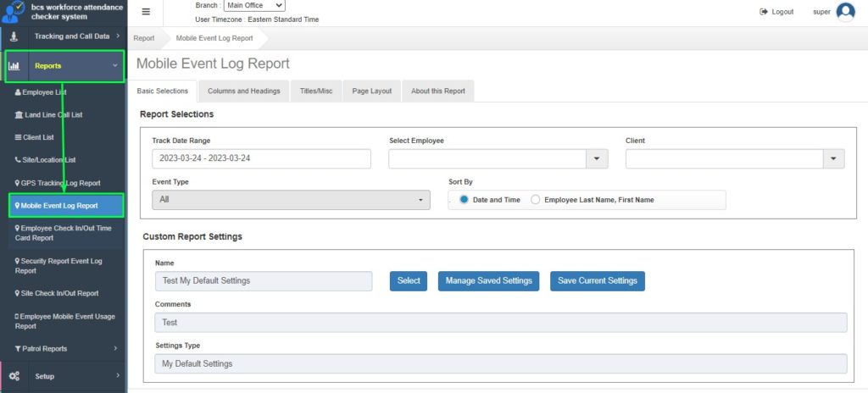Open the Event Type dropdown

(x=291, y=200)
